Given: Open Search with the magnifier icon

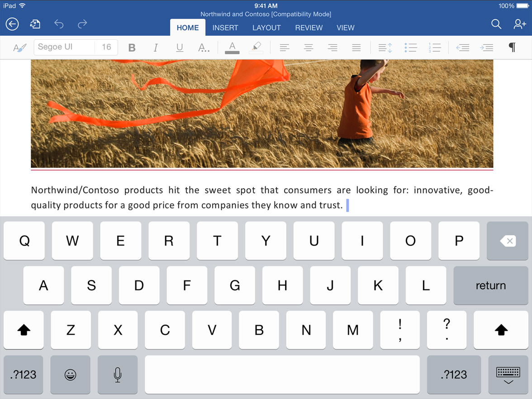Looking at the screenshot, I should pos(496,24).
